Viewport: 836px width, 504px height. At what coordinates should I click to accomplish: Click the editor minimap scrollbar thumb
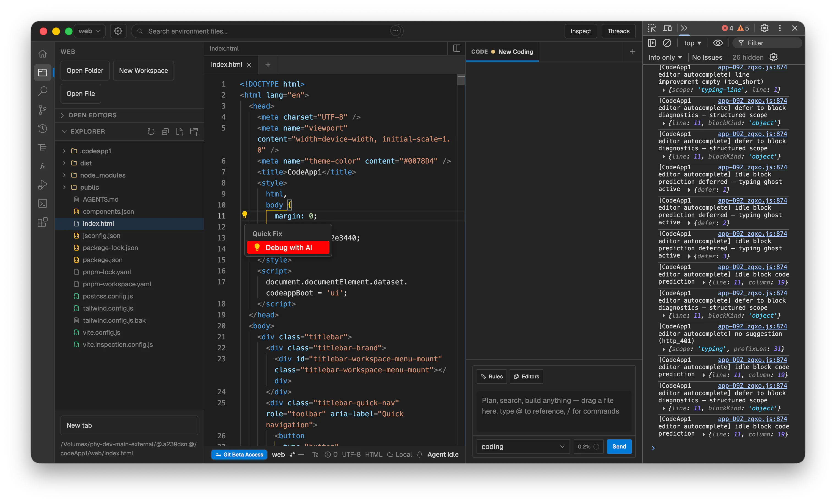461,80
